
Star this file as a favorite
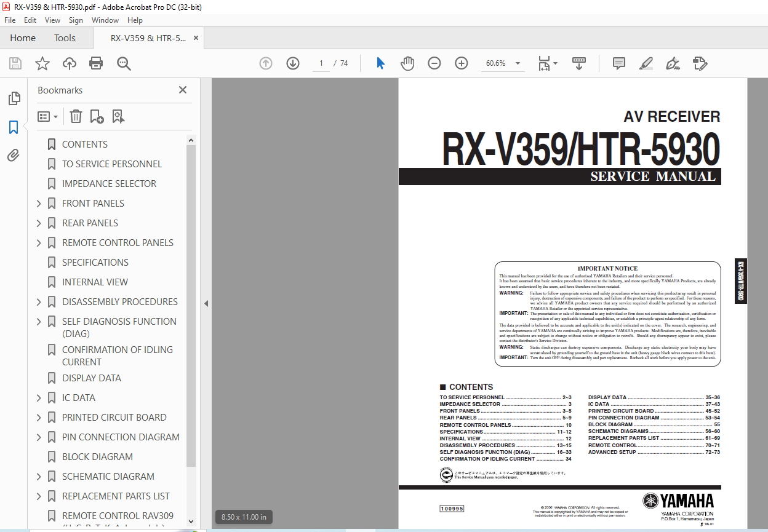42,63
